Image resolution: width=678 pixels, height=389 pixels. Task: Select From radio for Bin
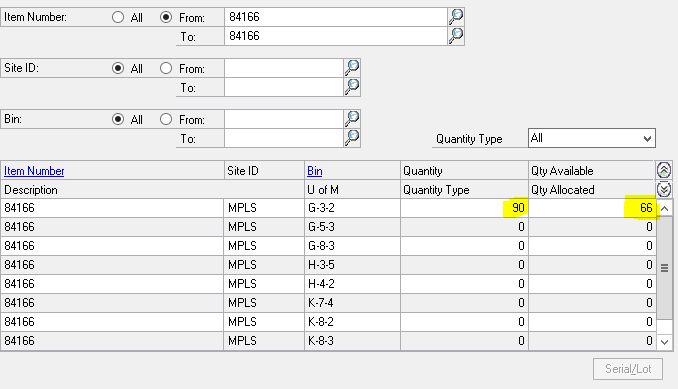(x=166, y=119)
